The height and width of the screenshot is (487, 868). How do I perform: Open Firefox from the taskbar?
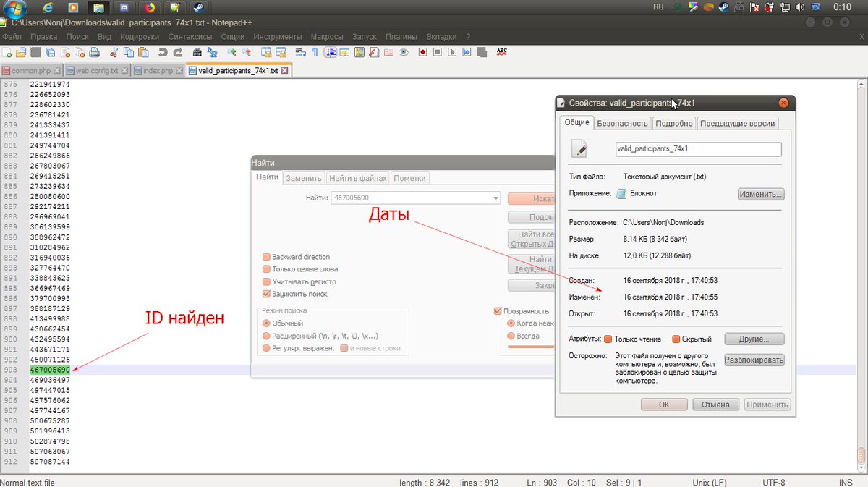[150, 9]
